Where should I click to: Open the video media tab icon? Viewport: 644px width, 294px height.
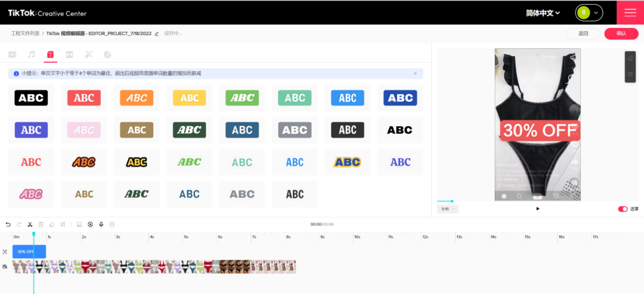point(13,55)
